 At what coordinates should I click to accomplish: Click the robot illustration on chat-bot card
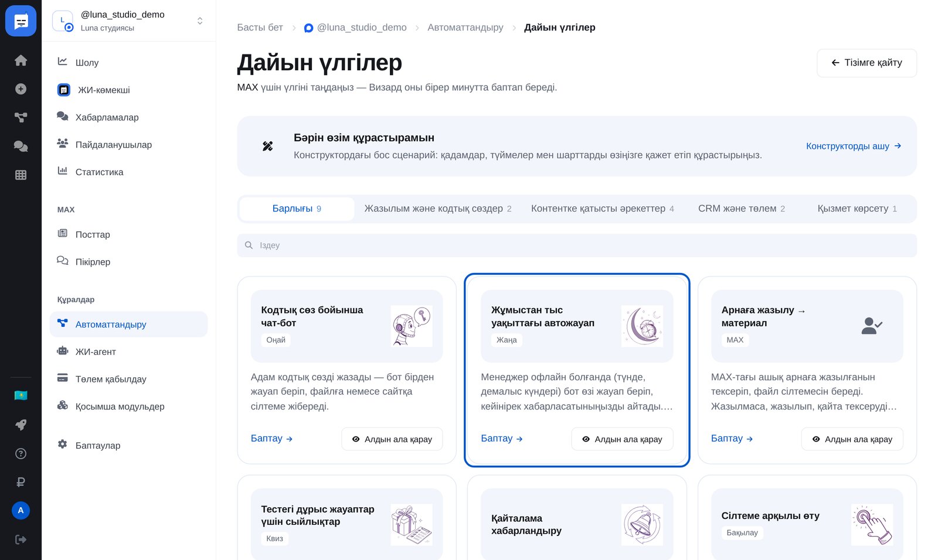coord(412,326)
